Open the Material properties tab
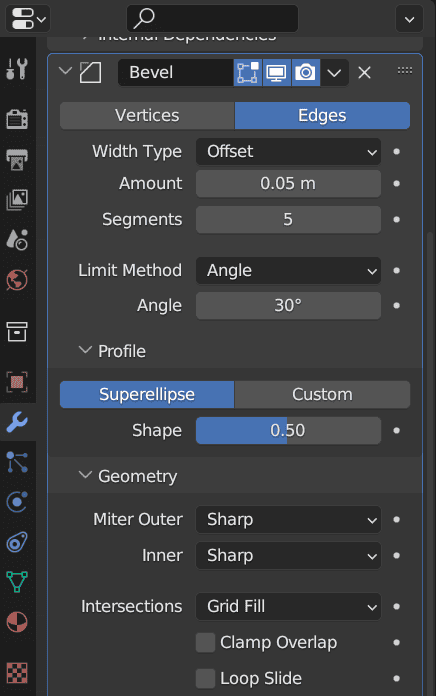Screen dimensions: 436x696 click(17, 622)
